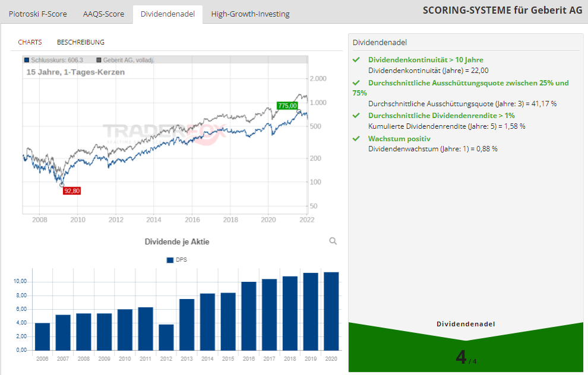Click the blue Schlusskurs legend square

[x=27, y=60]
